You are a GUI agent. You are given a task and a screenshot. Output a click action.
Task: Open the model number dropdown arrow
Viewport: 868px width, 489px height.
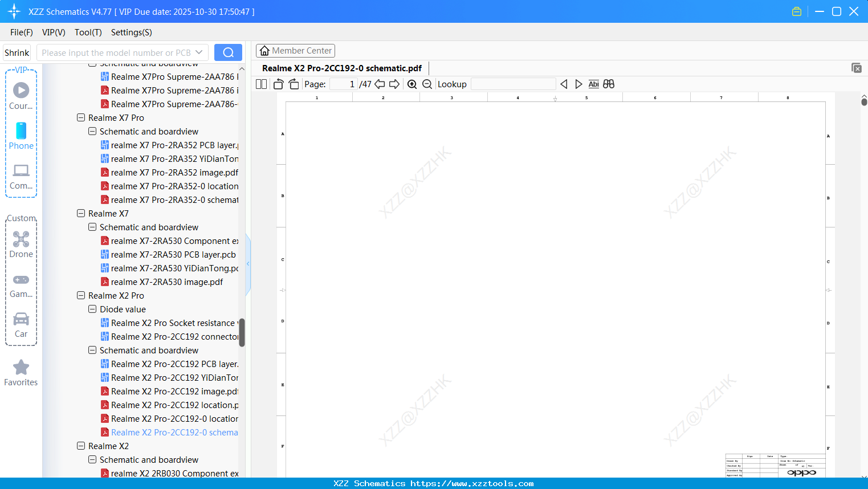(199, 52)
